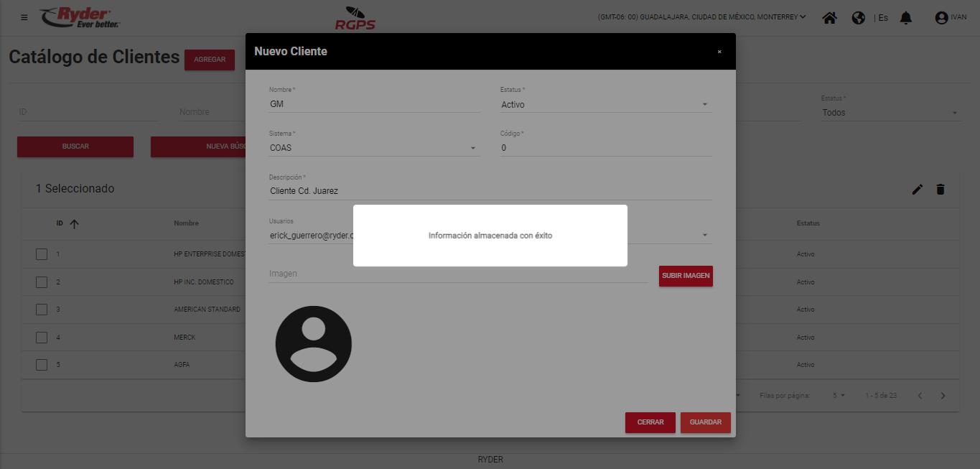This screenshot has height=469, width=980.
Task: Click the trash delete icon
Action: pos(941,189)
